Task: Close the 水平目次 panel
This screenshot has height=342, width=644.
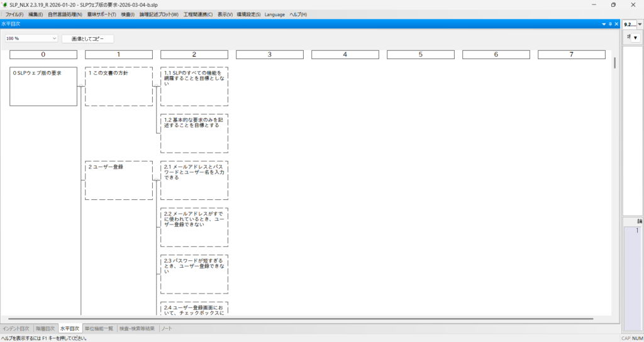Action: click(x=616, y=24)
